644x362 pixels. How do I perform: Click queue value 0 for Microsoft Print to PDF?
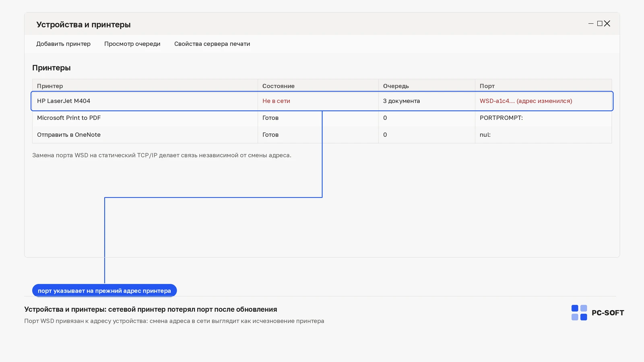pos(385,118)
